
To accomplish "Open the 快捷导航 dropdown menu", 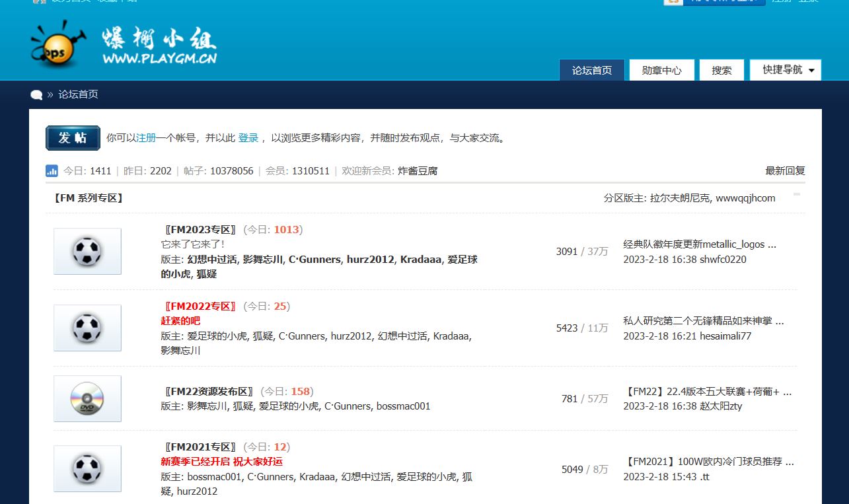I will pos(785,70).
